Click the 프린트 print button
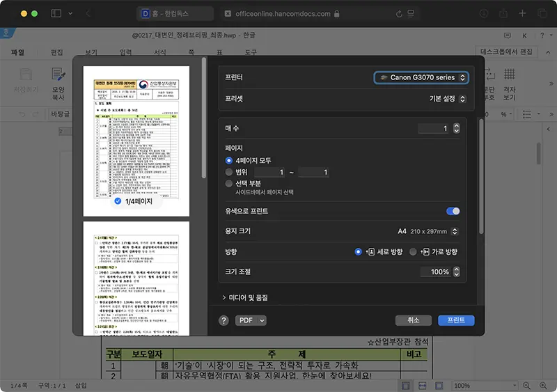This screenshot has width=557, height=392. (x=456, y=320)
